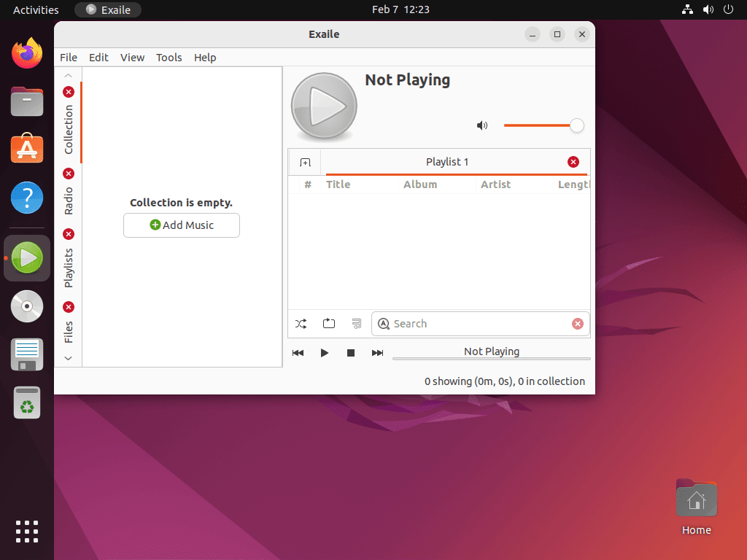Click the large Play button beside Not Playing
This screenshot has width=747, height=560.
pyautogui.click(x=323, y=106)
